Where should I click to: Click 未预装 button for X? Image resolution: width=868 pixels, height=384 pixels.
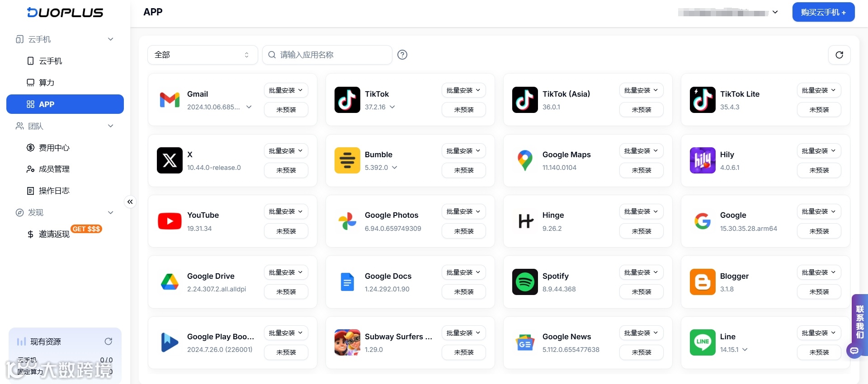286,170
